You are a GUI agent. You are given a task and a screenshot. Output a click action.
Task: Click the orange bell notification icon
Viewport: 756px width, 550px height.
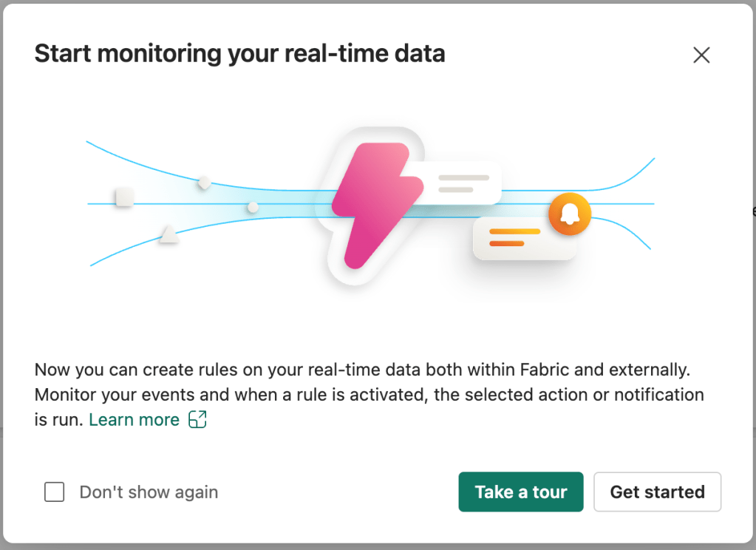pyautogui.click(x=569, y=214)
